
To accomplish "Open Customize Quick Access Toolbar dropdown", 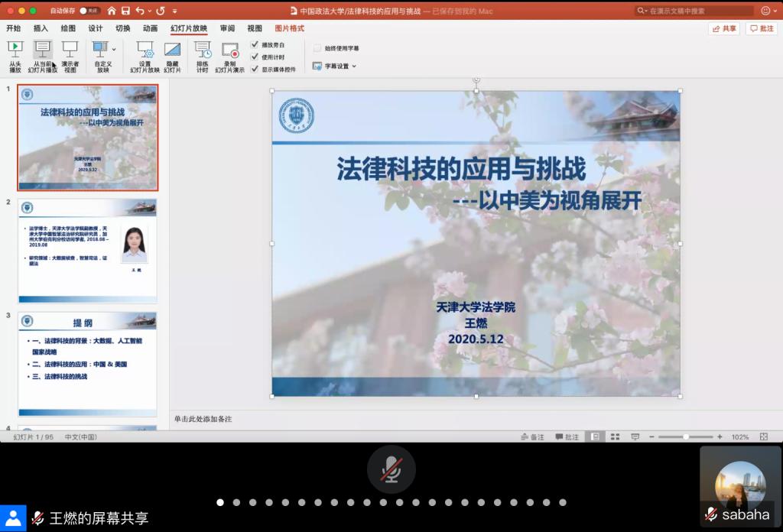I will tap(175, 11).
